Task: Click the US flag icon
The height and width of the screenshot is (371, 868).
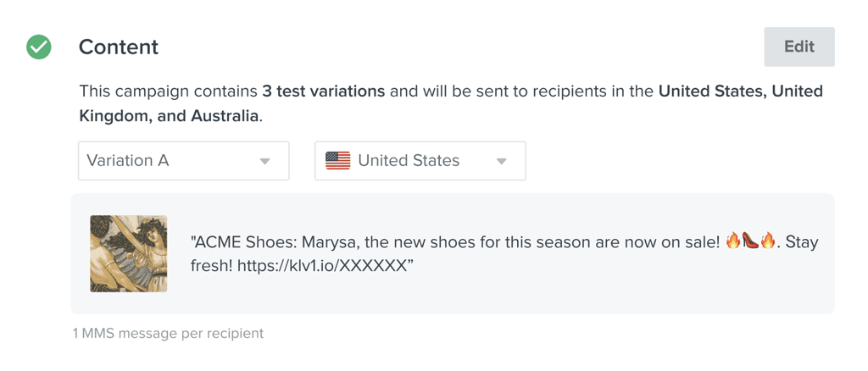Action: tap(337, 161)
